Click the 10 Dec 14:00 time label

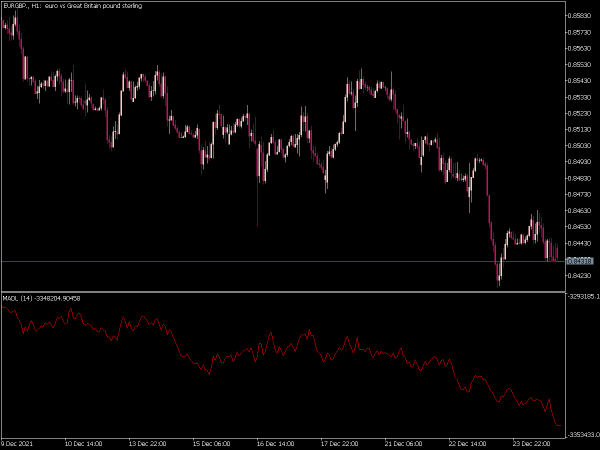click(83, 444)
